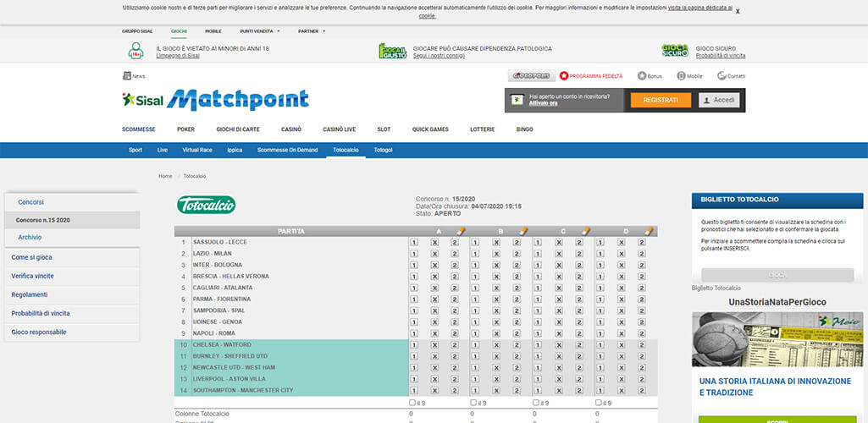
Task: Select Giochi in top bar
Action: pyautogui.click(x=179, y=31)
